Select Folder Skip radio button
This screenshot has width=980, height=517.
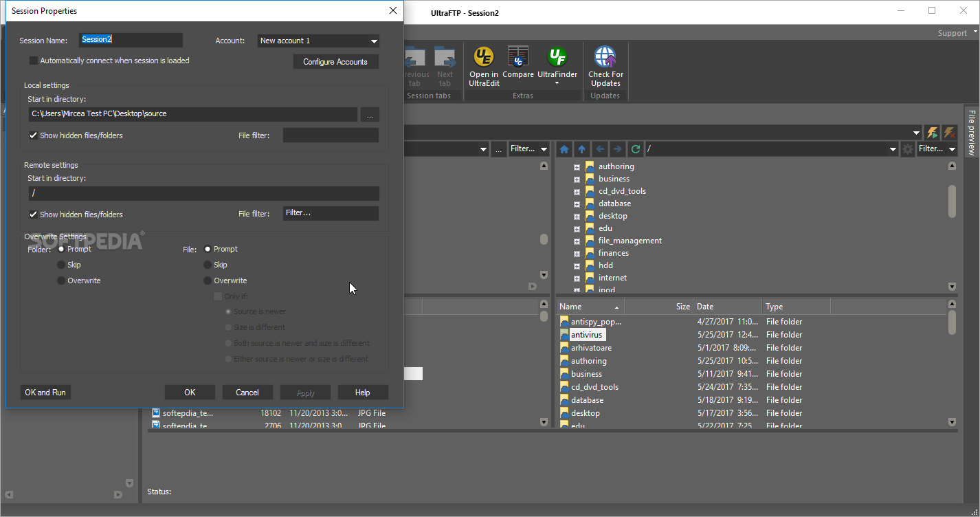pyautogui.click(x=61, y=265)
